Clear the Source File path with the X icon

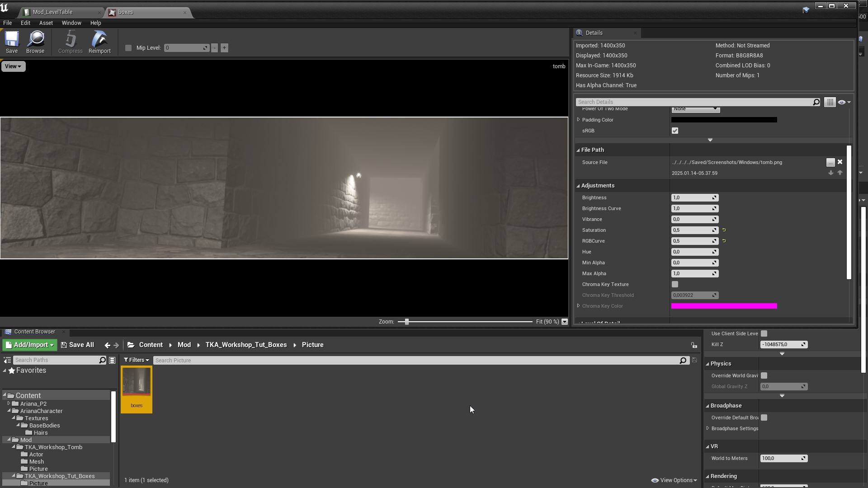[x=840, y=162]
